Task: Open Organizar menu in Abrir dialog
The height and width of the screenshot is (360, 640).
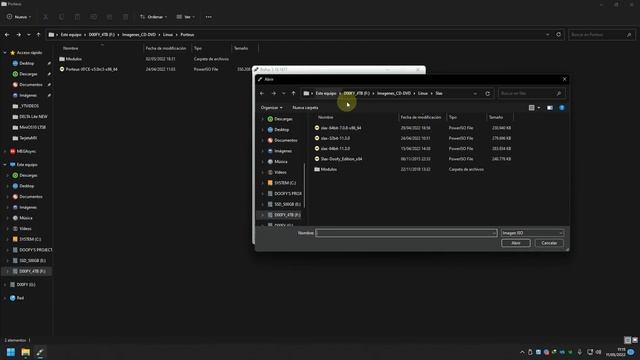Action: [x=271, y=108]
